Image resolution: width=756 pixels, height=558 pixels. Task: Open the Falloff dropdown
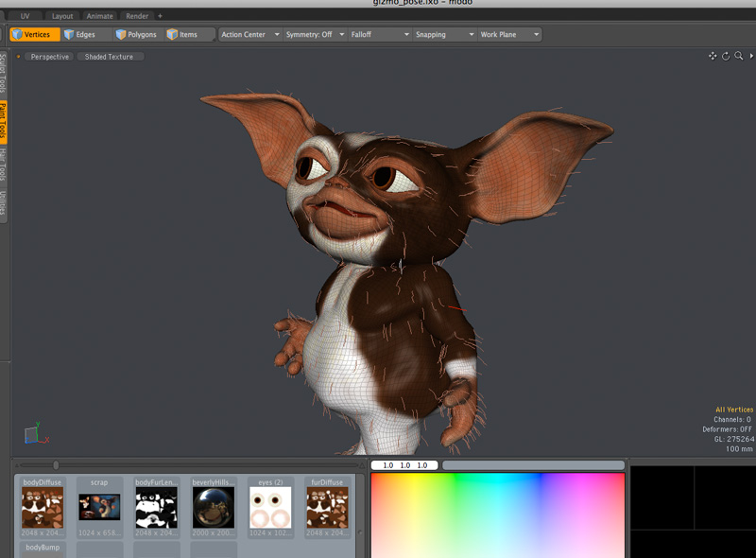click(380, 34)
